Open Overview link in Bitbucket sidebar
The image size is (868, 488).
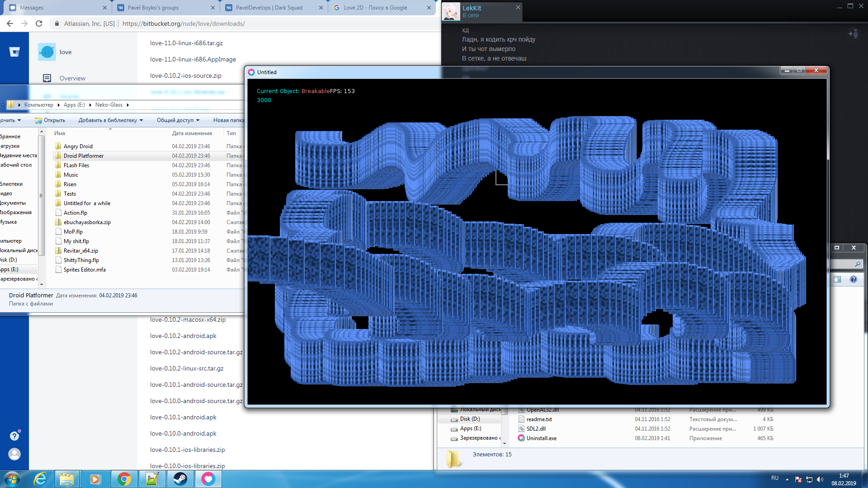point(72,78)
